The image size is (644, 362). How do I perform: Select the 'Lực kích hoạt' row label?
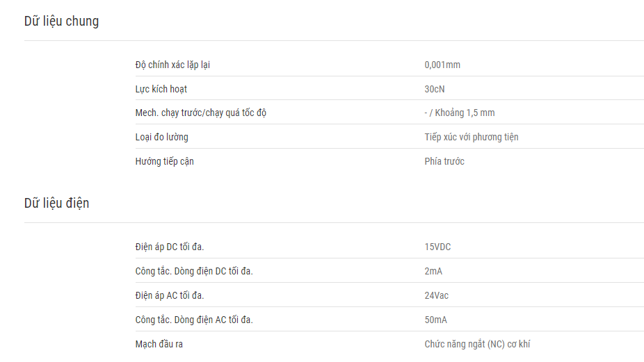161,89
